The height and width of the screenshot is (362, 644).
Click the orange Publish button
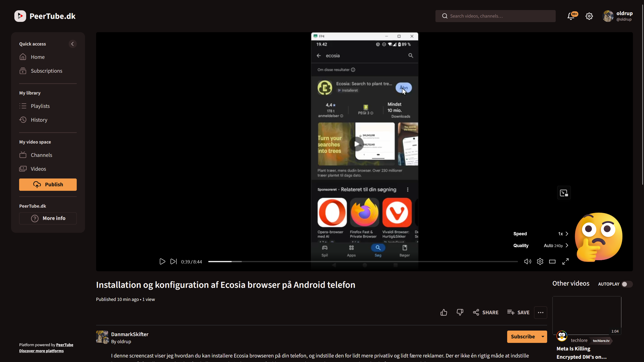(48, 185)
